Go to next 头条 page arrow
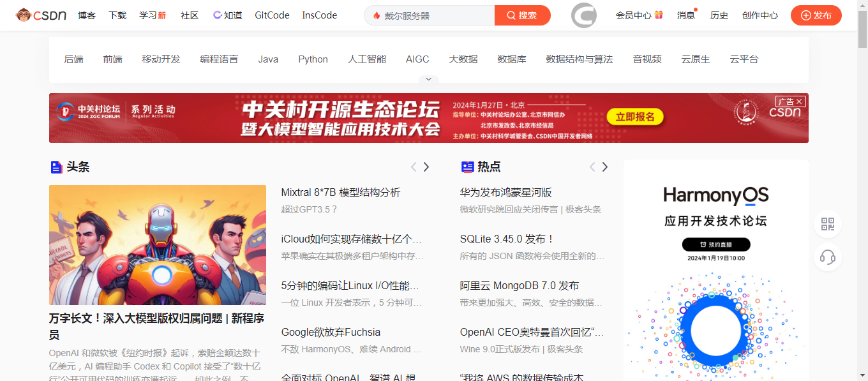 coord(426,167)
